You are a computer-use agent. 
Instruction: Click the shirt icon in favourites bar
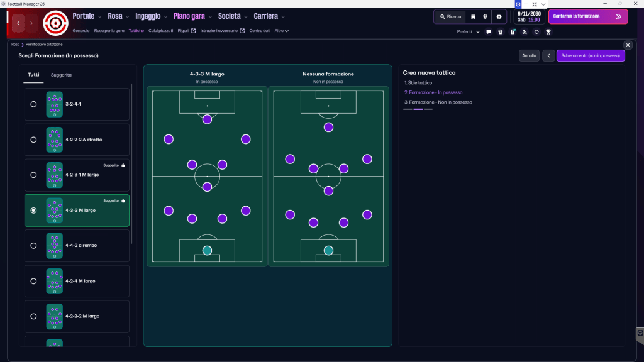coord(500,31)
